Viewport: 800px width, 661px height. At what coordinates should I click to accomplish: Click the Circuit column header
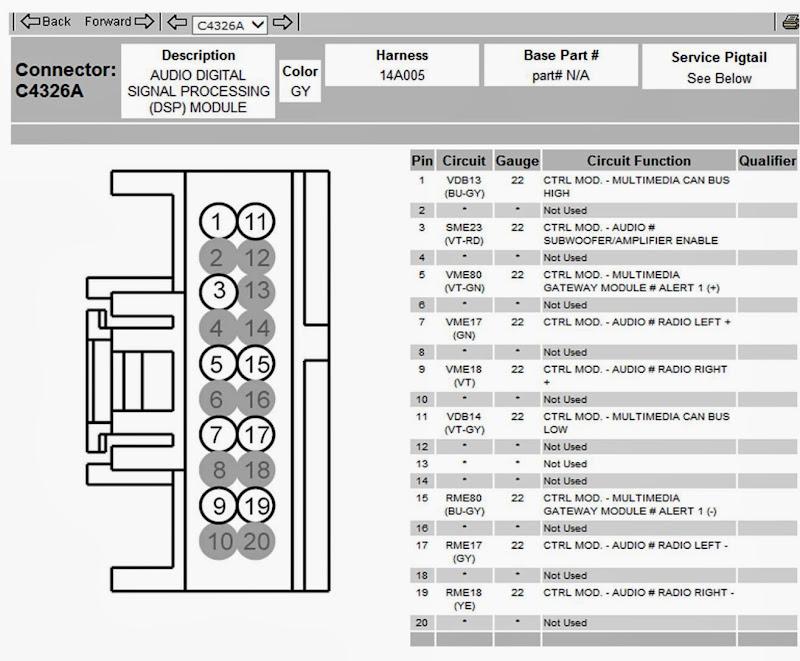(464, 160)
